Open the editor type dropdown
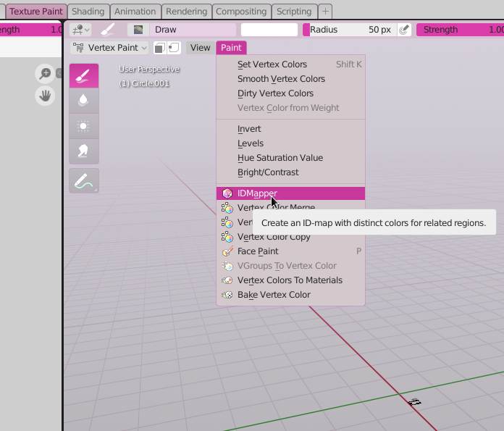504x431 pixels. pos(80,30)
